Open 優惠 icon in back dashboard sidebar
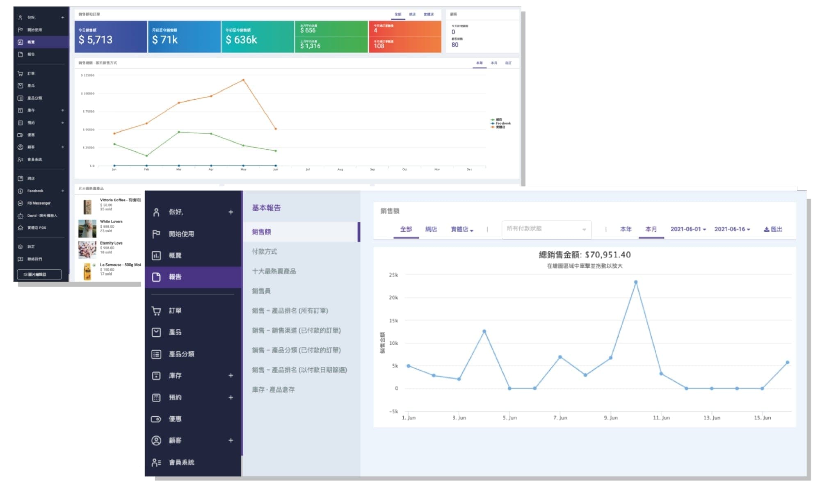820x504 pixels. pyautogui.click(x=20, y=135)
